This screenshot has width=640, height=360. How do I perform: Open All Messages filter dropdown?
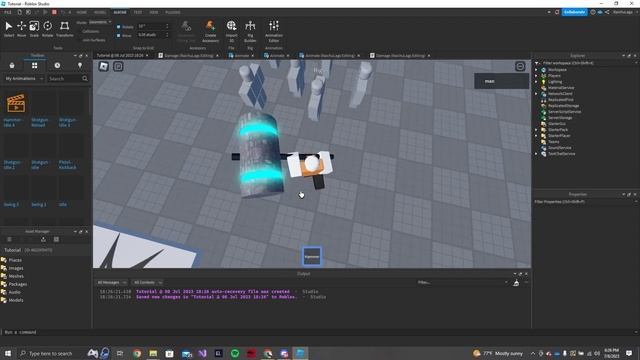112,282
